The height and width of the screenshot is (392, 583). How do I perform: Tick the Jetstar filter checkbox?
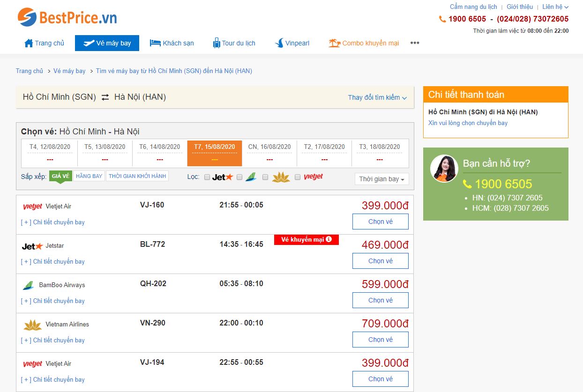click(x=207, y=177)
